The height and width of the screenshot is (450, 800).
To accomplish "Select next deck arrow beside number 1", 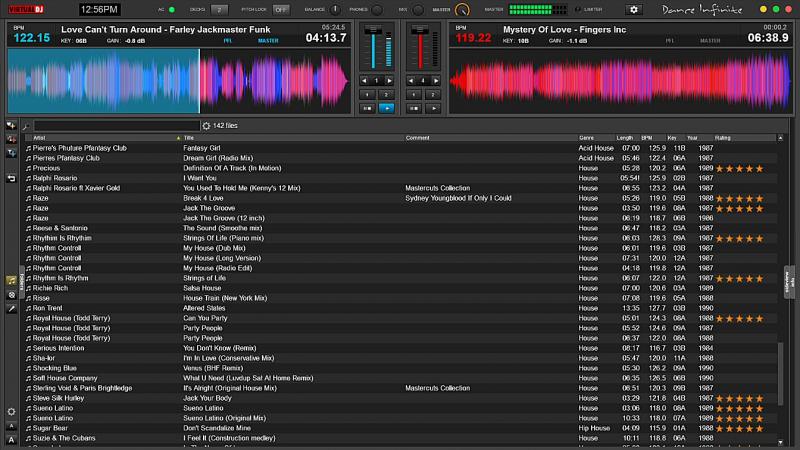I will click(389, 81).
